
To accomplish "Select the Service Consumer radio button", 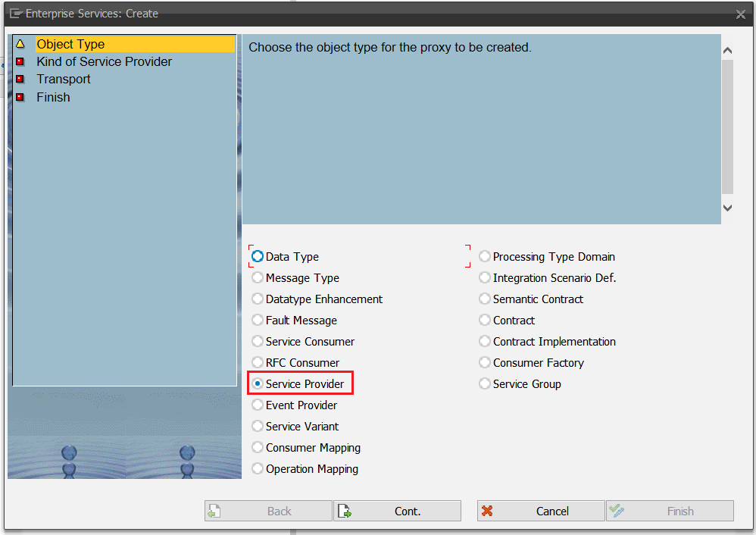I will click(258, 342).
